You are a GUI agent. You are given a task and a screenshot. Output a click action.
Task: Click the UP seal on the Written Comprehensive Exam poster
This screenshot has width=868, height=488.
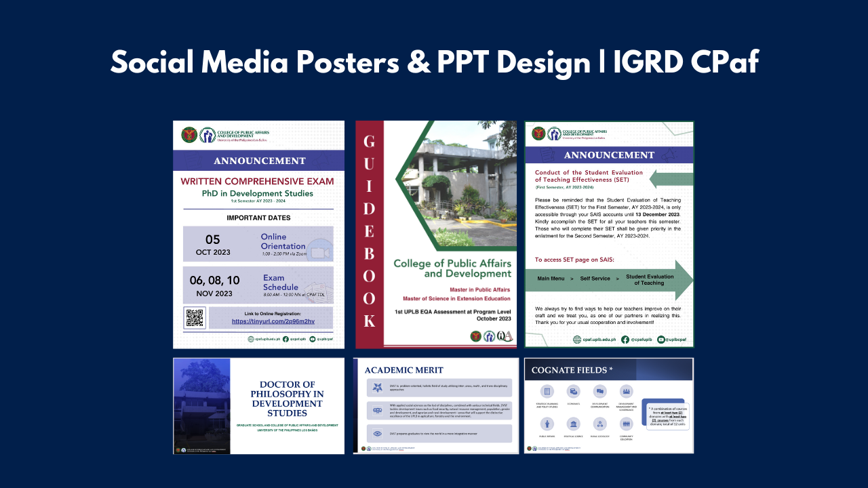click(x=189, y=135)
